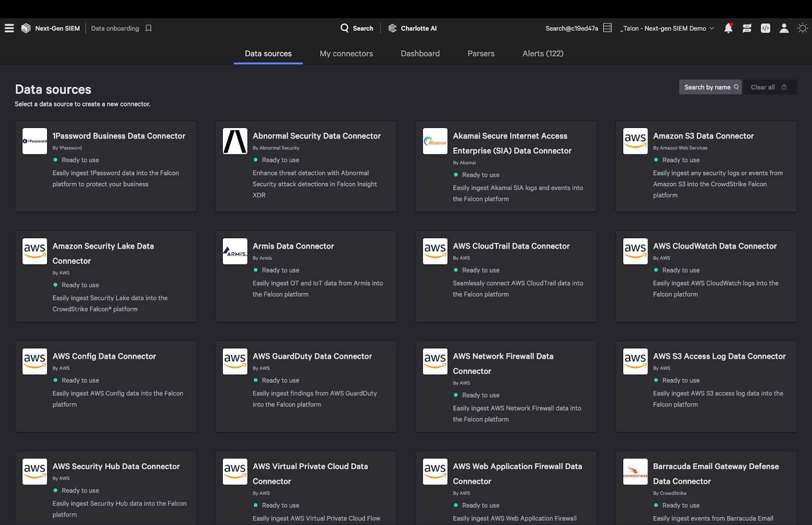Open AWS GuardDuty Data Connector title

(312, 356)
